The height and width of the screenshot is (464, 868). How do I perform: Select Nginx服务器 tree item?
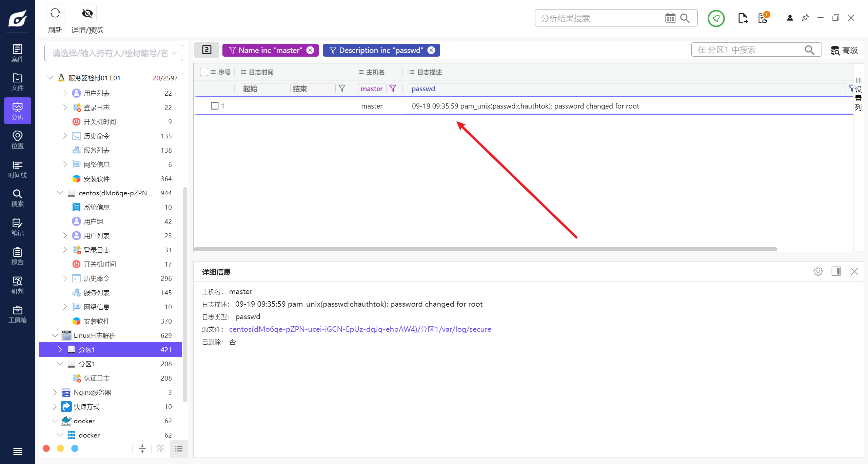click(92, 392)
